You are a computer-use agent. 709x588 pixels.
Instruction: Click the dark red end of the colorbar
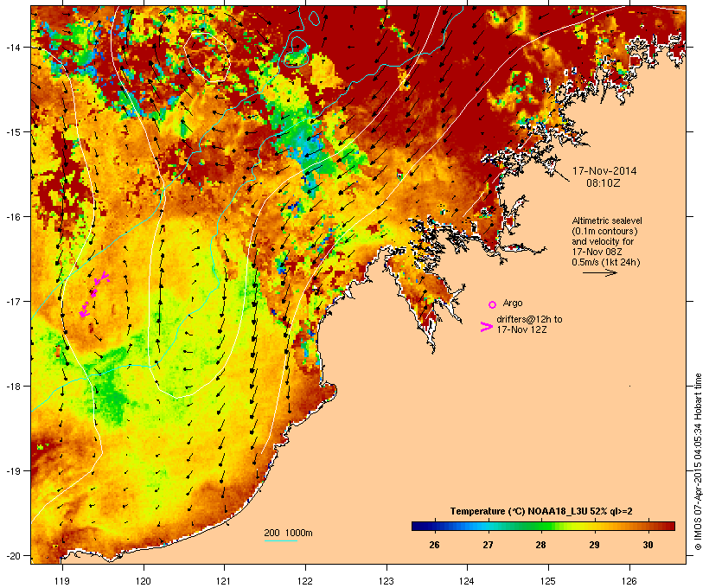tap(669, 526)
